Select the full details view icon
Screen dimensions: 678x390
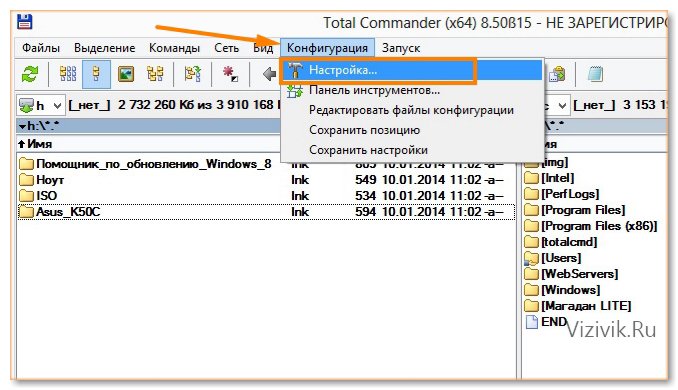click(96, 74)
